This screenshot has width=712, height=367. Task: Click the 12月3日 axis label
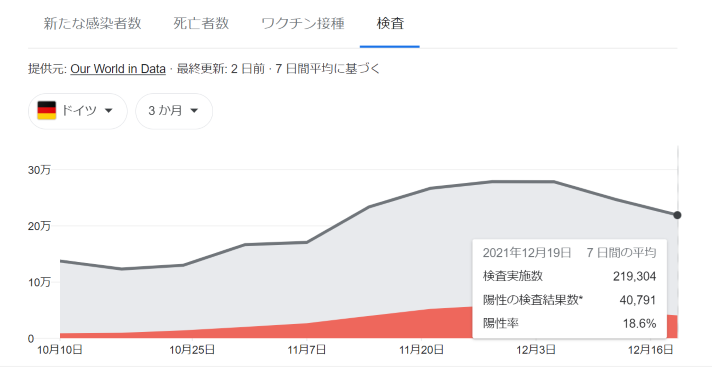click(536, 350)
